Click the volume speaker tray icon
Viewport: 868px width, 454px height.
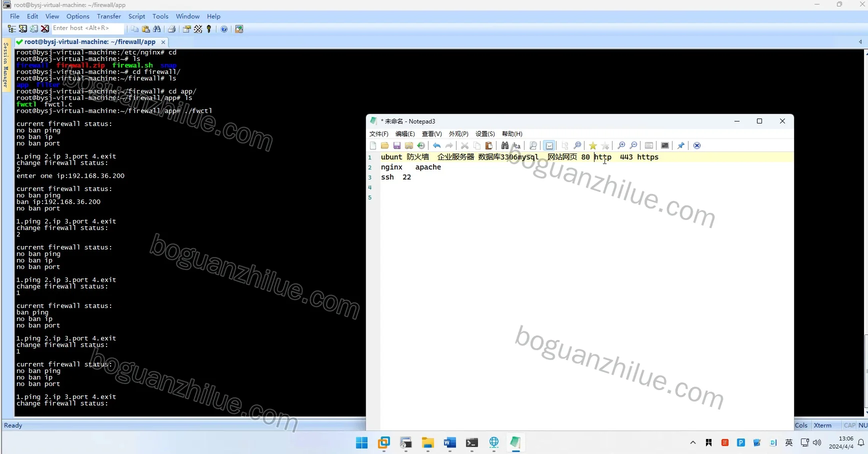point(817,442)
